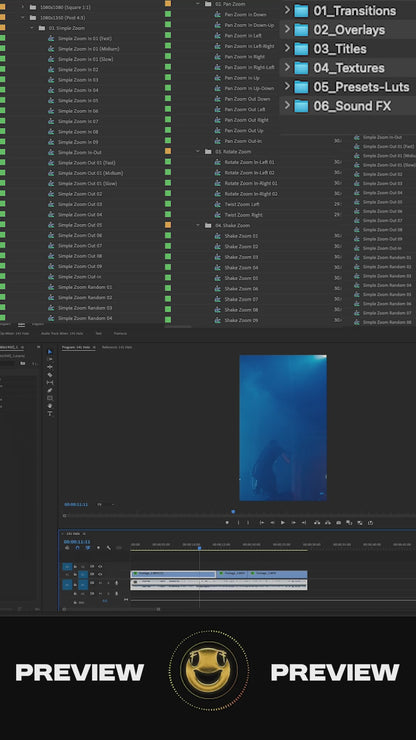Step back one frame in Program monitor
The image size is (416, 740).
(x=272, y=522)
